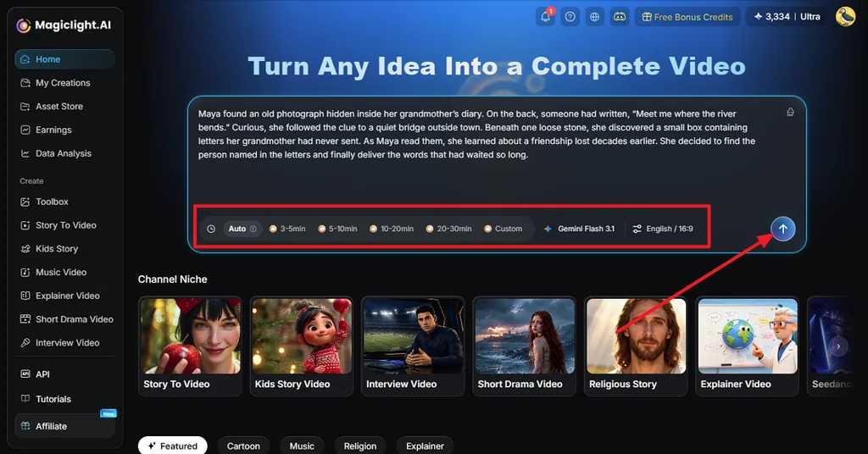Select the 5-10min duration option
The image size is (868, 454).
click(x=337, y=229)
